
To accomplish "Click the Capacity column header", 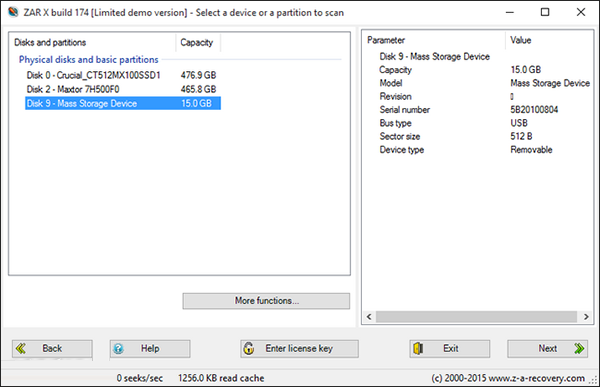I will (198, 42).
